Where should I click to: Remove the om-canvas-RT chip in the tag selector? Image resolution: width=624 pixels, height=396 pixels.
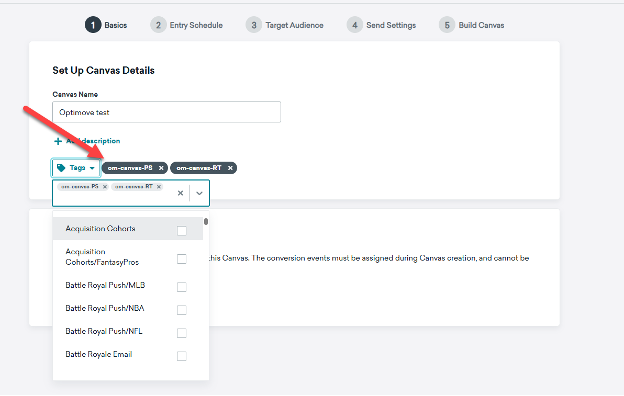click(x=159, y=187)
